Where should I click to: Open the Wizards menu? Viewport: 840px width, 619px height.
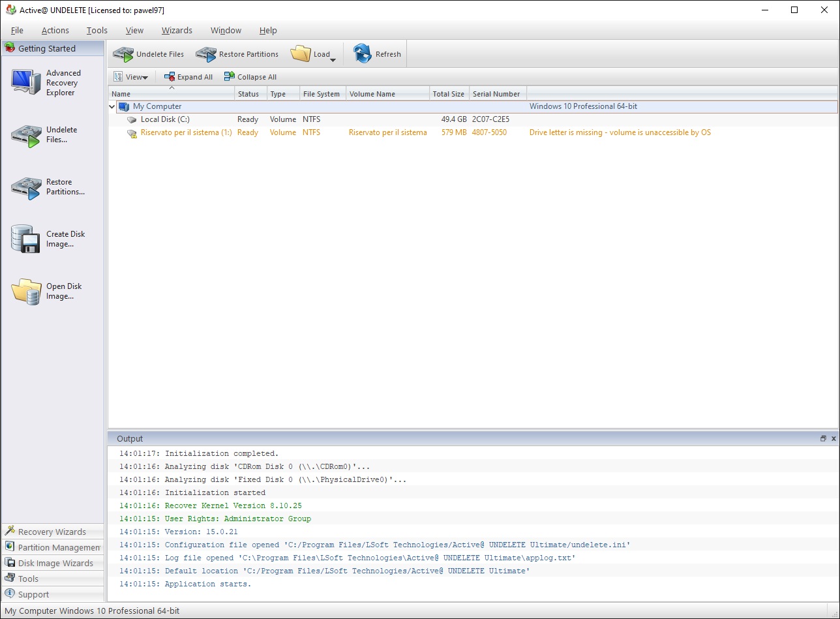177,30
